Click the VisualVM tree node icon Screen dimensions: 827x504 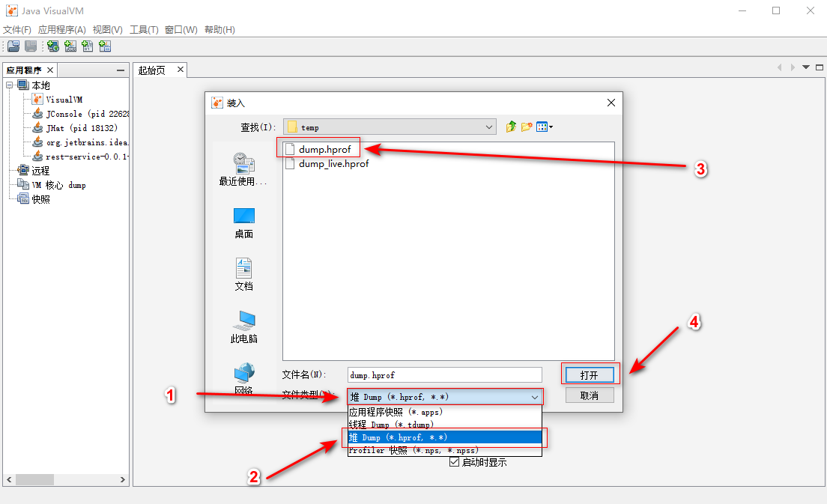[37, 99]
